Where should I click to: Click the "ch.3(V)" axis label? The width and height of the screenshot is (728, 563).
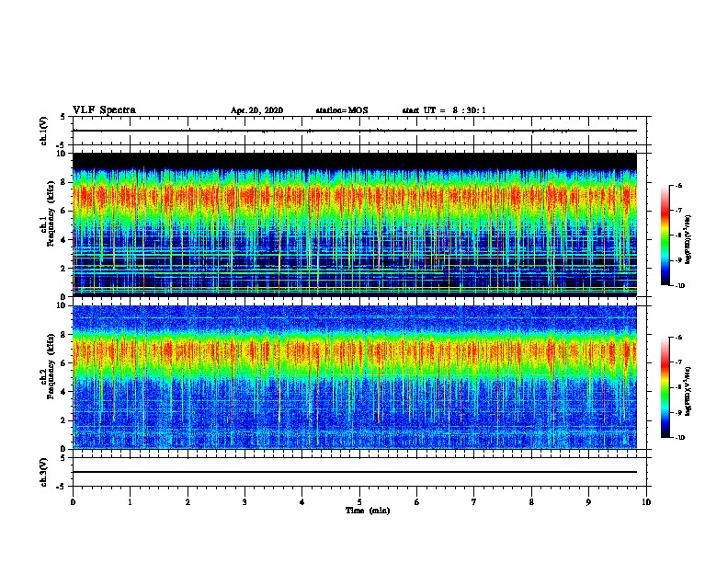pyautogui.click(x=44, y=472)
